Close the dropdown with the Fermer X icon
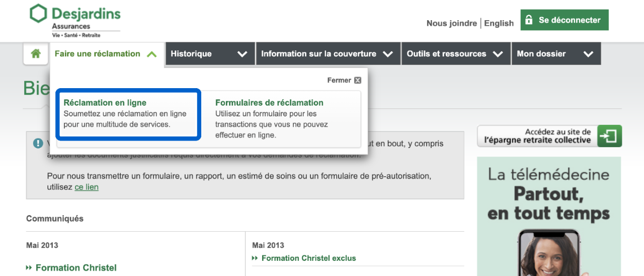 [x=357, y=80]
